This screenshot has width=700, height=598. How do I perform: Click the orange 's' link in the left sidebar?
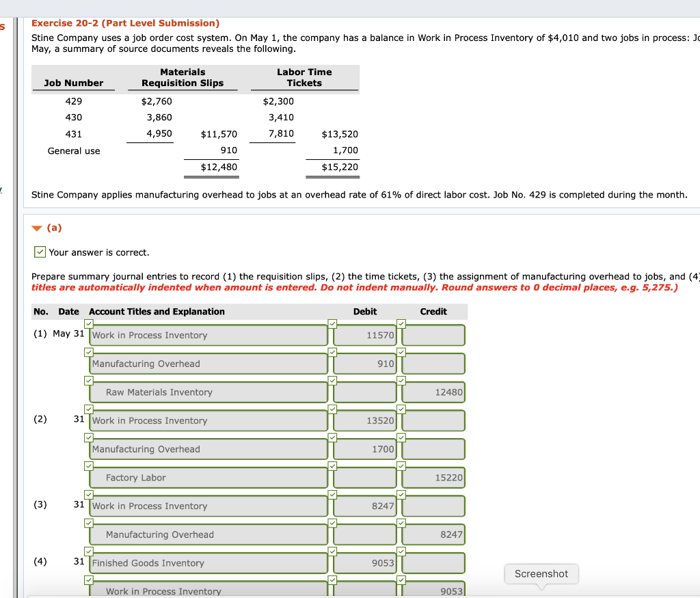(x=4, y=26)
